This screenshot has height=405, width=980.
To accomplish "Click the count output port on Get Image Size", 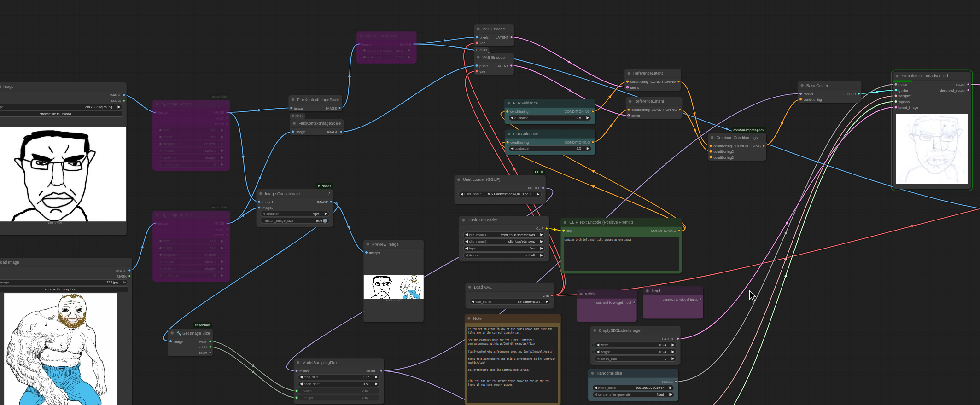I will tap(210, 353).
